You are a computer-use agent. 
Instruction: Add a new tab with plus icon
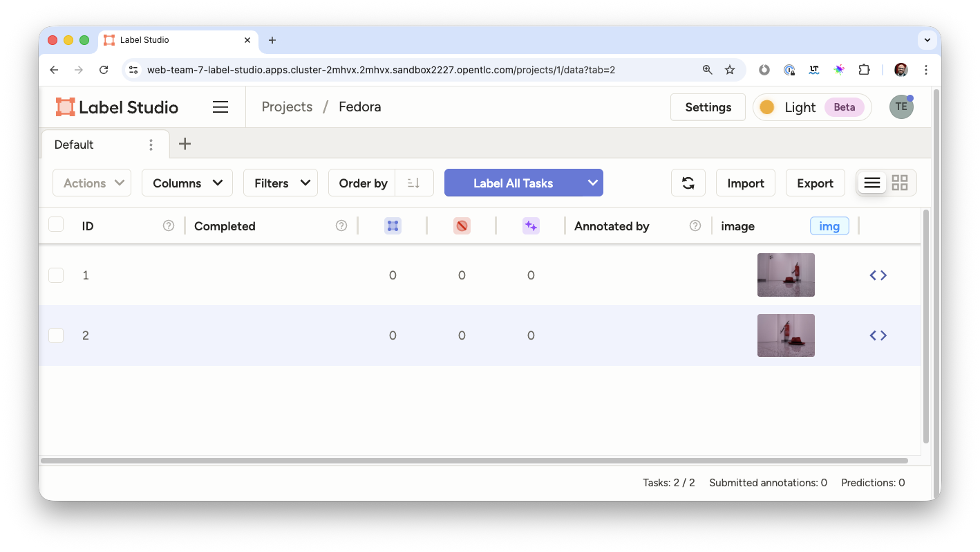click(185, 144)
